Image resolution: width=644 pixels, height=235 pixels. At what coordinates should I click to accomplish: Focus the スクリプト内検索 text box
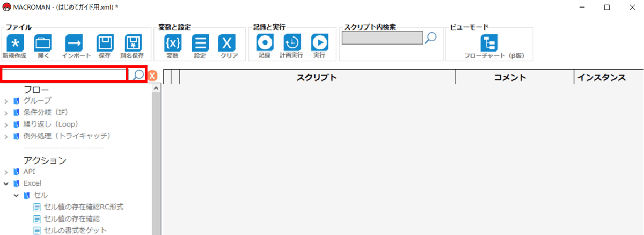[383, 38]
